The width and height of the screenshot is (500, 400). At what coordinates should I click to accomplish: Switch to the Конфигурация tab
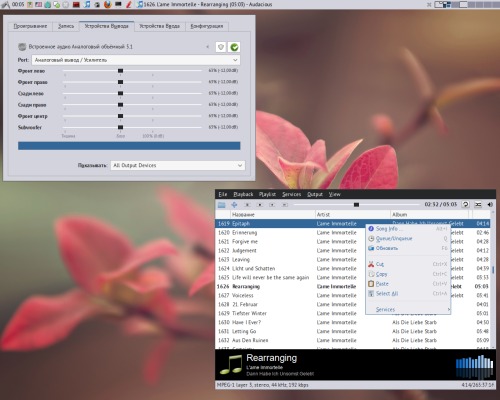(207, 26)
